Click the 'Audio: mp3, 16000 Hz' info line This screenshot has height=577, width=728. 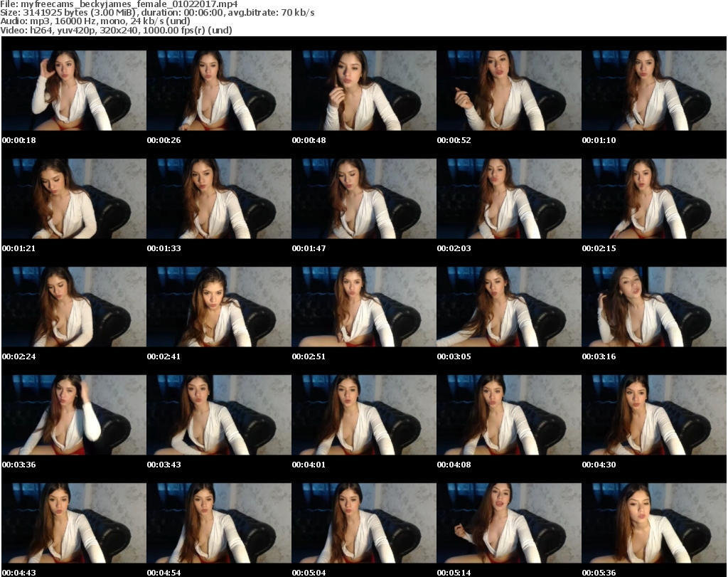[x=95, y=21]
